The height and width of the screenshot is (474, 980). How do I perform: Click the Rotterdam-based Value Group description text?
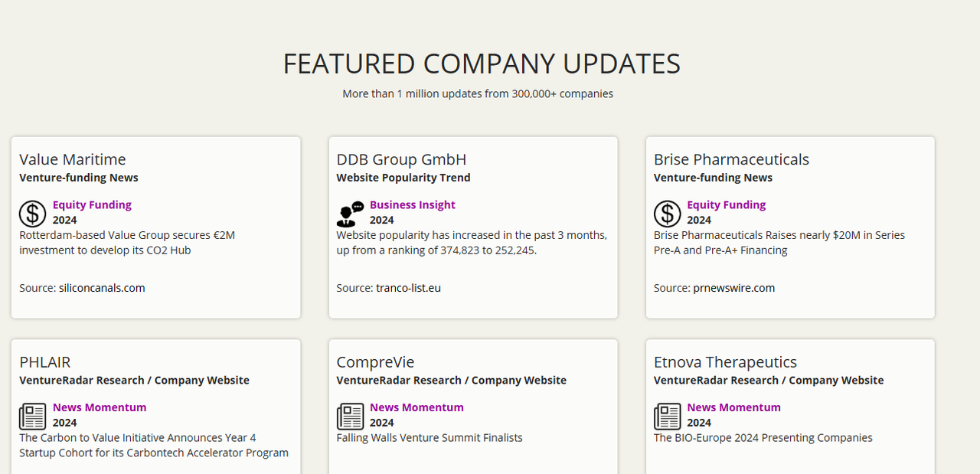127,243
